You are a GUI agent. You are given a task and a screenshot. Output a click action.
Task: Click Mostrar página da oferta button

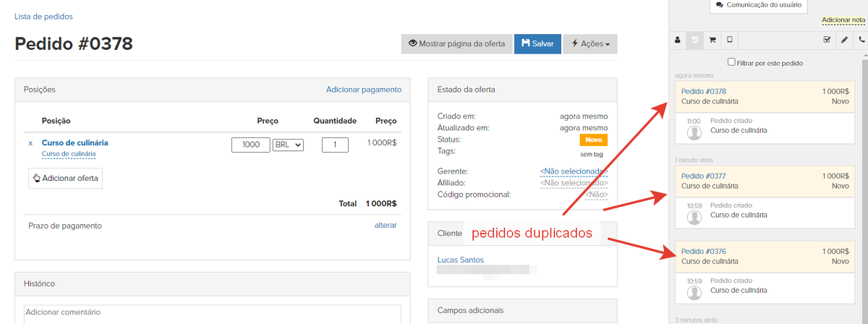pos(456,44)
